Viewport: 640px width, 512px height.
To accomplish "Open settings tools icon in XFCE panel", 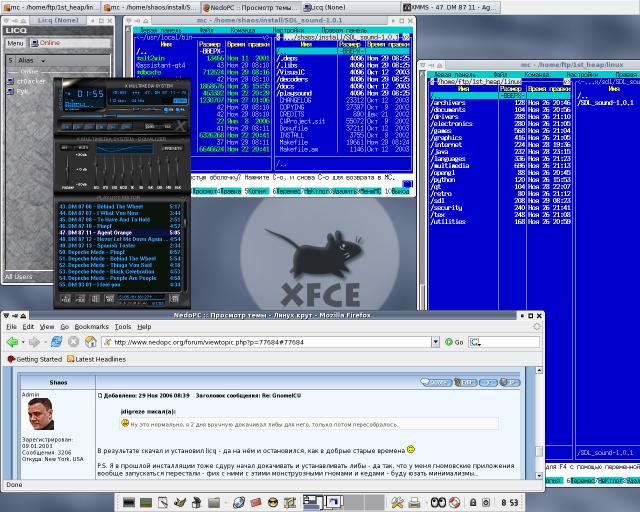I will click(397, 502).
